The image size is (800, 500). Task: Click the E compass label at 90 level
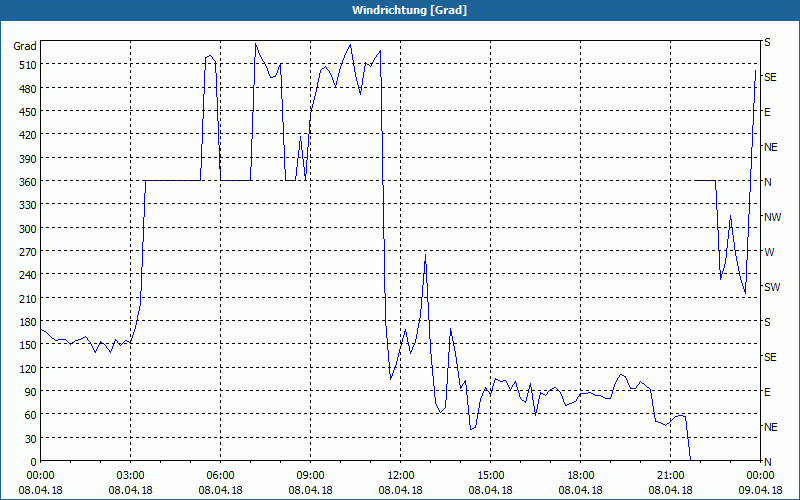tap(767, 392)
